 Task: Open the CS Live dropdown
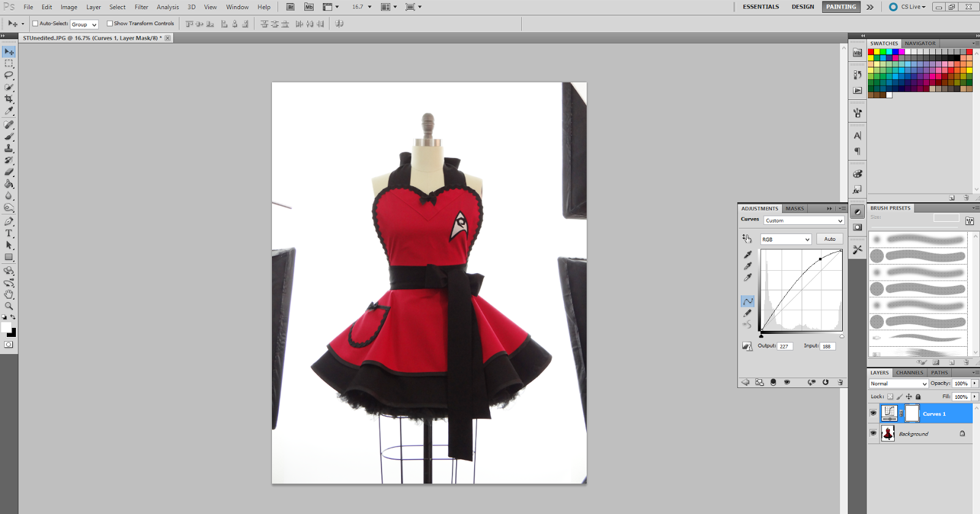[x=908, y=7]
